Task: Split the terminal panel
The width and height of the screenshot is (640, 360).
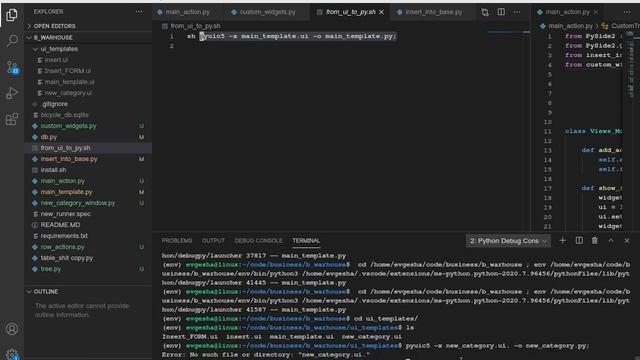Action: (579, 240)
